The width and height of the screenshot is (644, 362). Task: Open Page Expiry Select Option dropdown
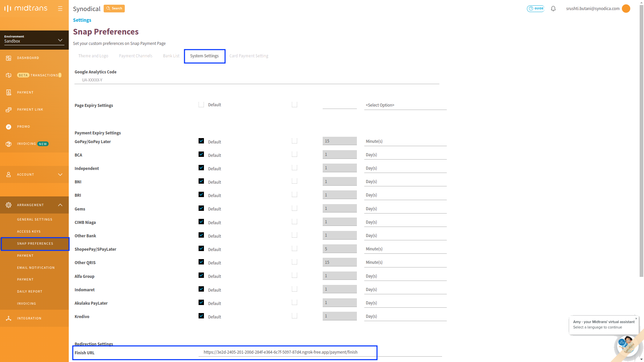pyautogui.click(x=405, y=105)
